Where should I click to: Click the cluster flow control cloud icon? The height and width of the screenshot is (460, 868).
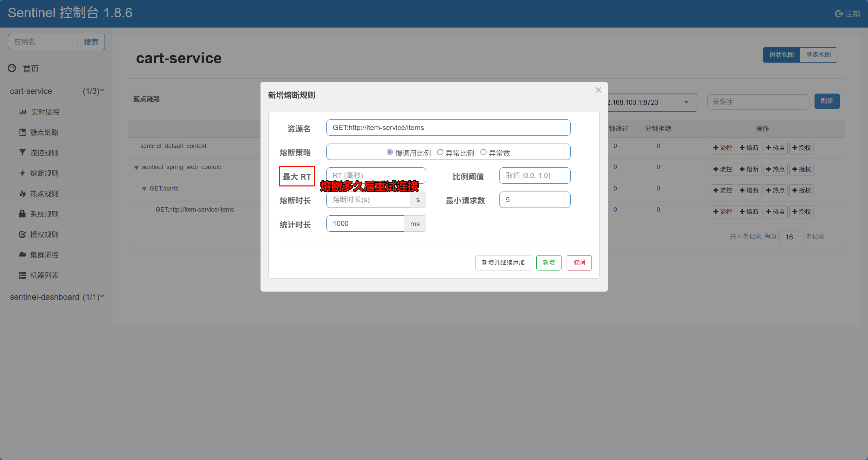point(22,254)
